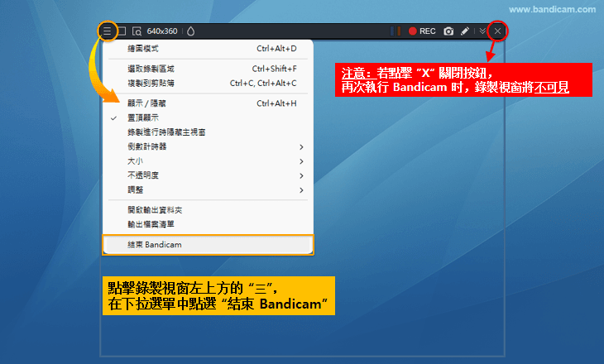Click the water drop opacity icon
604x364 pixels.
point(190,31)
